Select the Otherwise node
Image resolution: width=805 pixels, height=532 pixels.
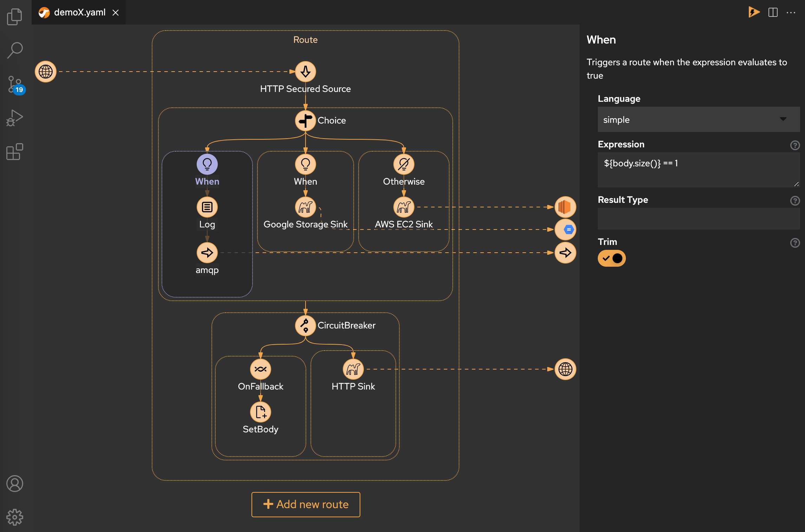tap(404, 164)
